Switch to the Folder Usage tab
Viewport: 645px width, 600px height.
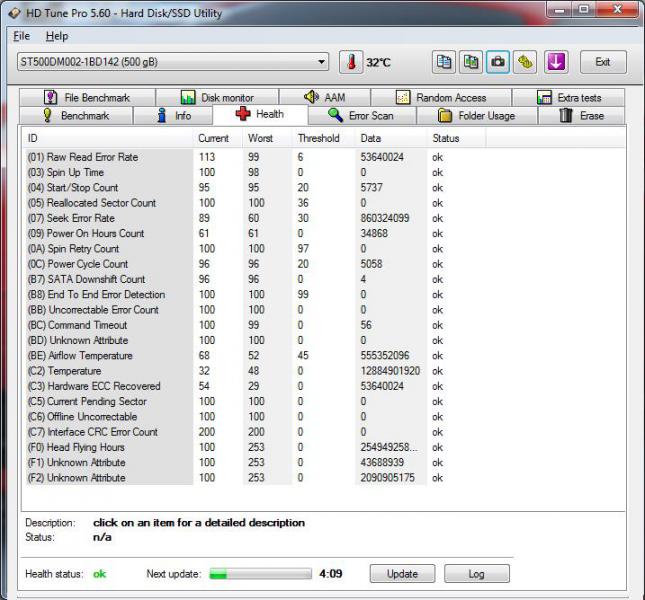(476, 116)
